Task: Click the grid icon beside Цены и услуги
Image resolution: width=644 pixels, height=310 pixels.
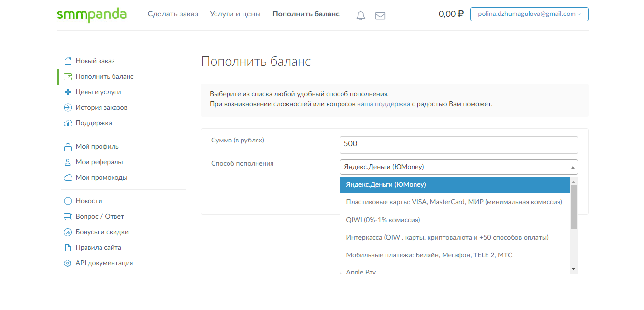Action: pos(68,92)
